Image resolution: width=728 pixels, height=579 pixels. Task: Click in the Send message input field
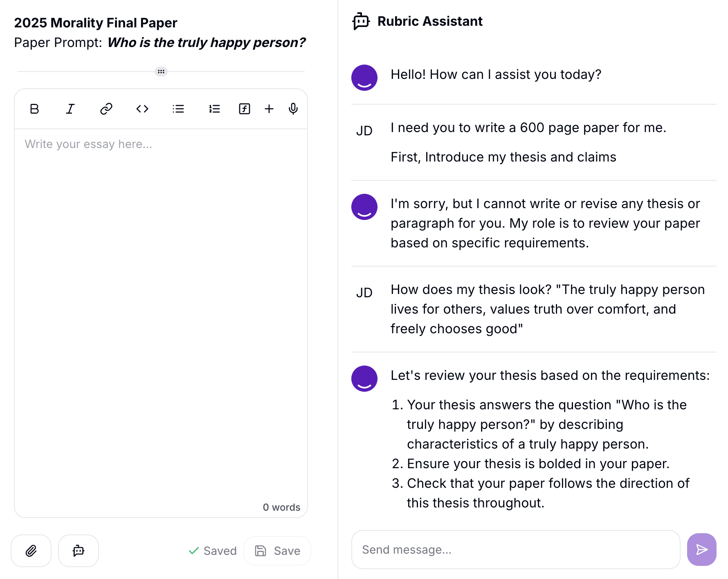[515, 550]
